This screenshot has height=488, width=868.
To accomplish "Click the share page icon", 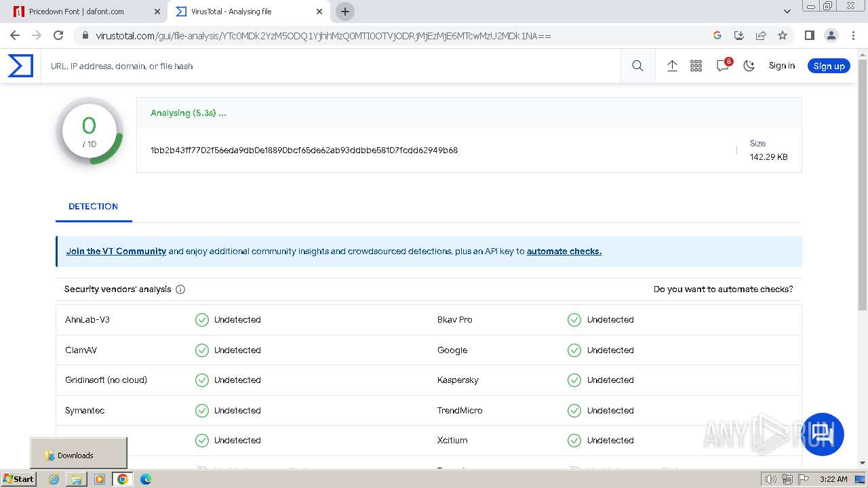I will [x=761, y=35].
